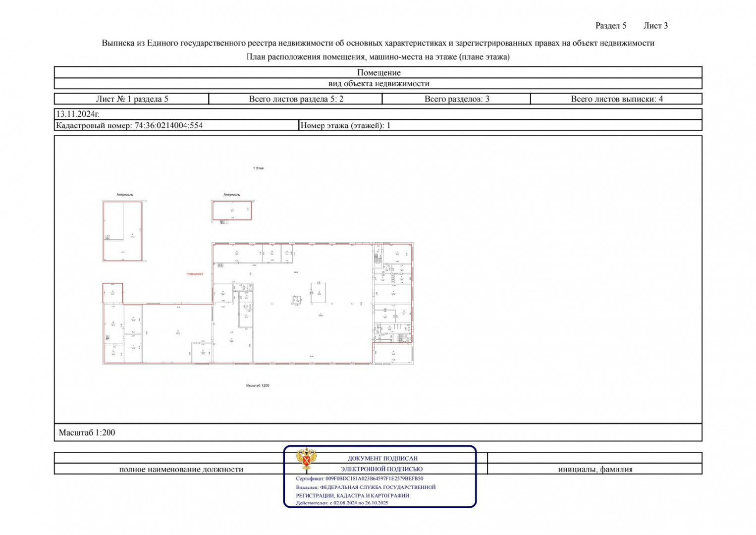Click the Лист 3 page label
This screenshot has height=535, width=756.
click(x=655, y=26)
